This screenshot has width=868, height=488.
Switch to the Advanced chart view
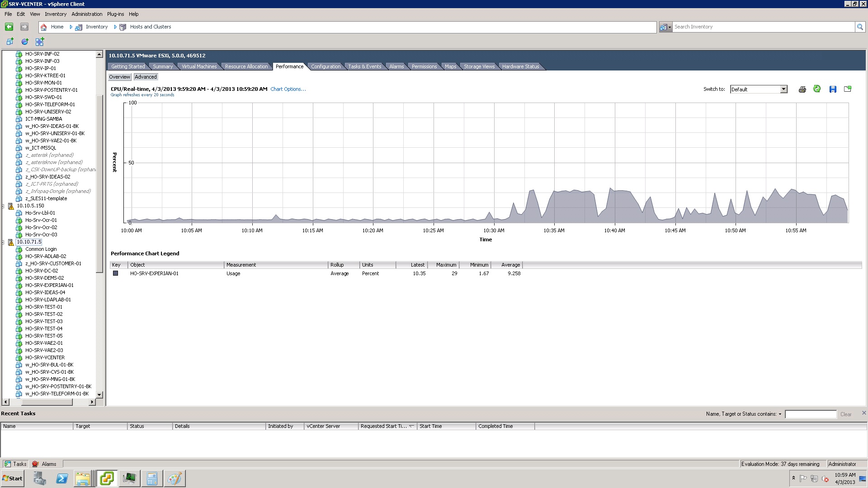point(146,77)
